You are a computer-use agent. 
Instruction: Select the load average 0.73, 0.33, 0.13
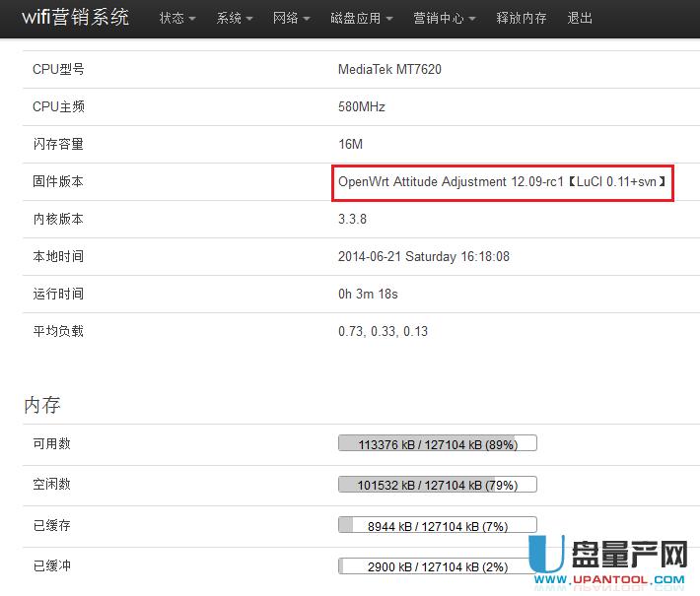tap(384, 331)
